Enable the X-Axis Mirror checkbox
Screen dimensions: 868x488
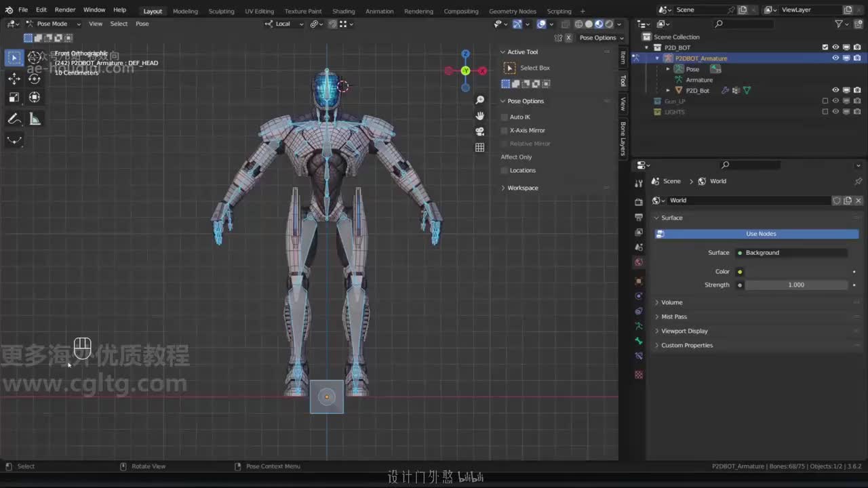505,130
